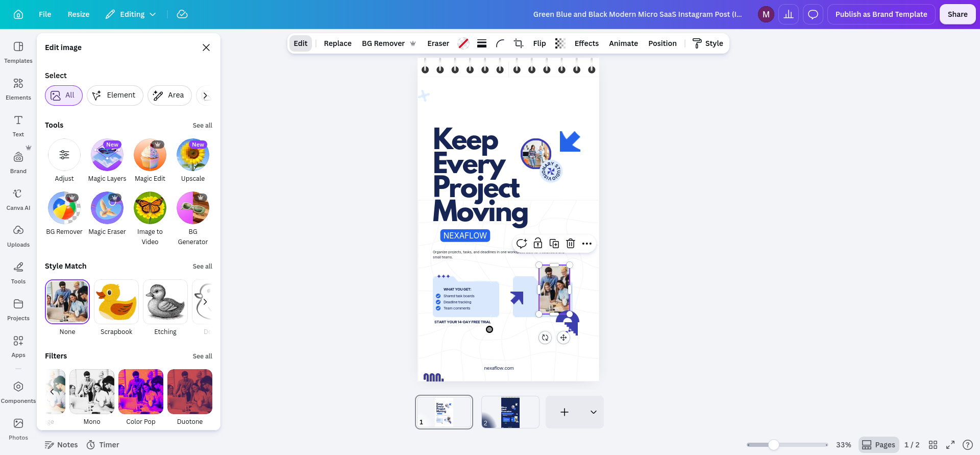Open the Photos sidebar panel

[18, 429]
